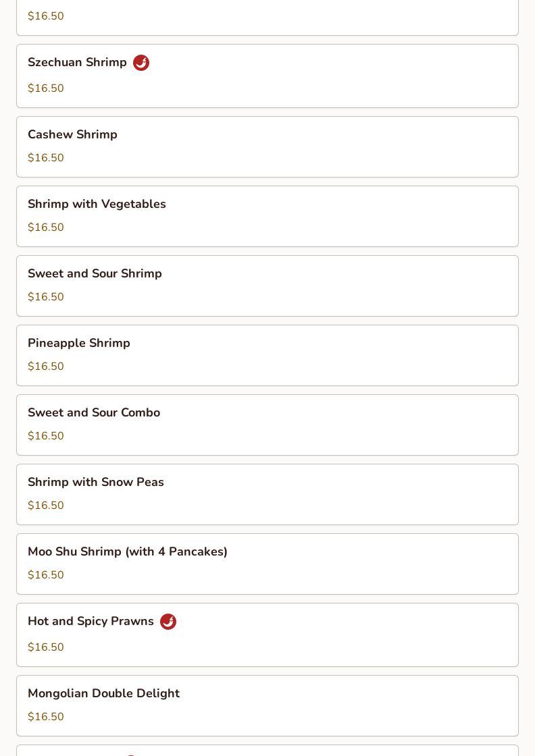
Task: Open Sweet and Sour Shrimp entry
Action: click(x=267, y=286)
